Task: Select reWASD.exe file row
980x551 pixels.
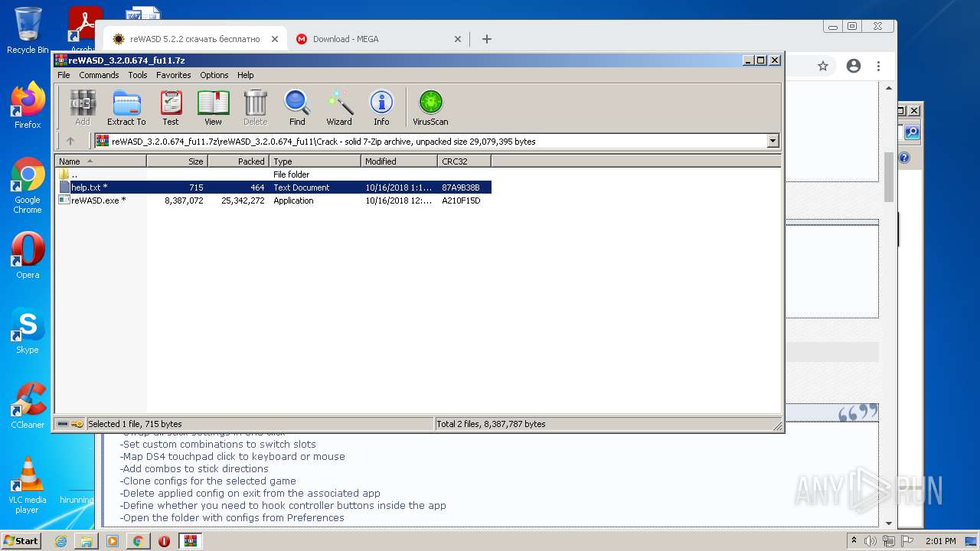Action: (x=273, y=201)
